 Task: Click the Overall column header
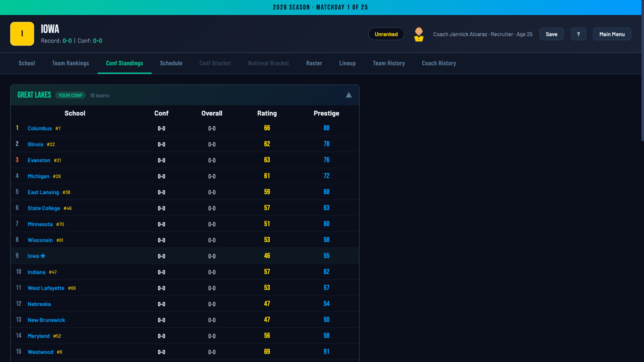212,113
